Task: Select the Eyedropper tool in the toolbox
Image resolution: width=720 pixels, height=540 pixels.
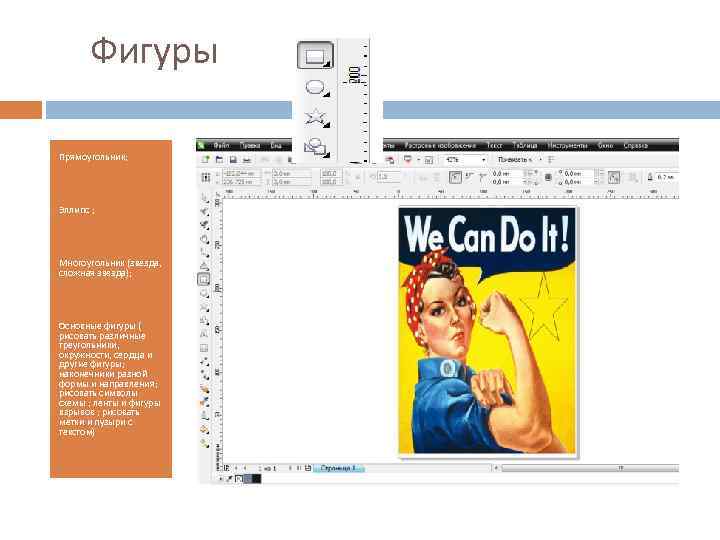Action: (x=204, y=403)
